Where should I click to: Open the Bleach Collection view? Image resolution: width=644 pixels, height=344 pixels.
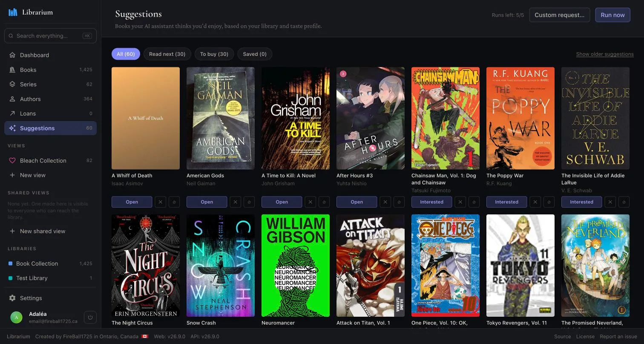tap(50, 160)
